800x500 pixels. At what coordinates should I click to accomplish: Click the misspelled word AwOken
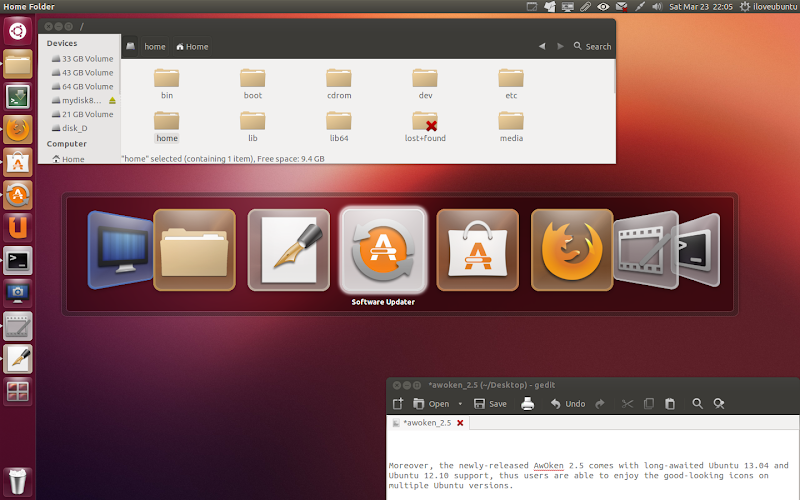548,465
